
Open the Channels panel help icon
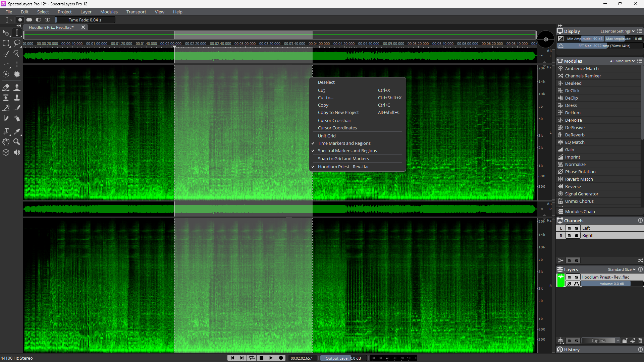640,221
